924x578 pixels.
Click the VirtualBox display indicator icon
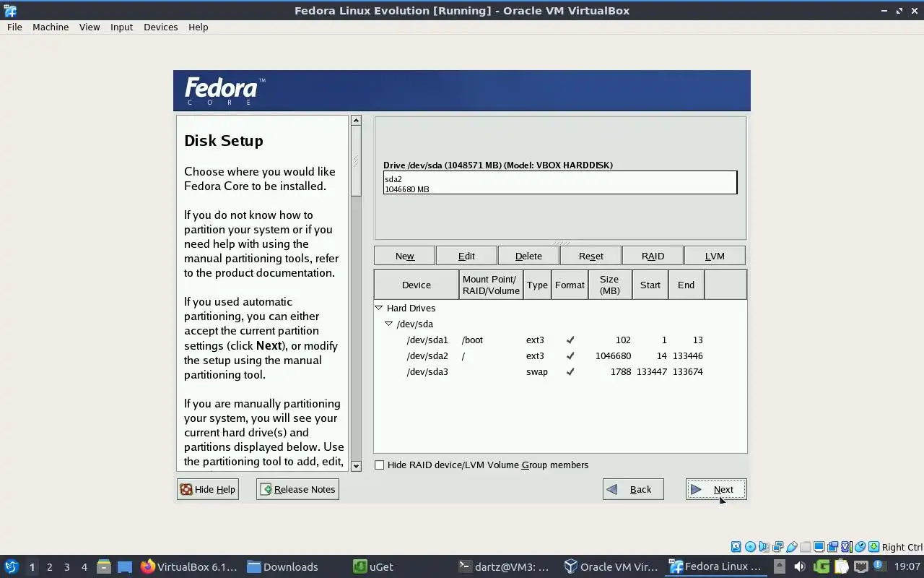[x=819, y=547]
